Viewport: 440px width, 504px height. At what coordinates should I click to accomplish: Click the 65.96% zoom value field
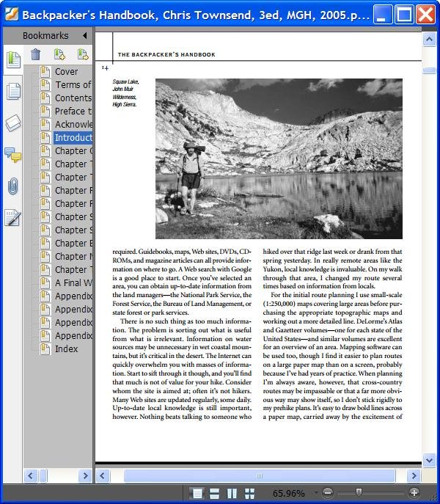[288, 493]
